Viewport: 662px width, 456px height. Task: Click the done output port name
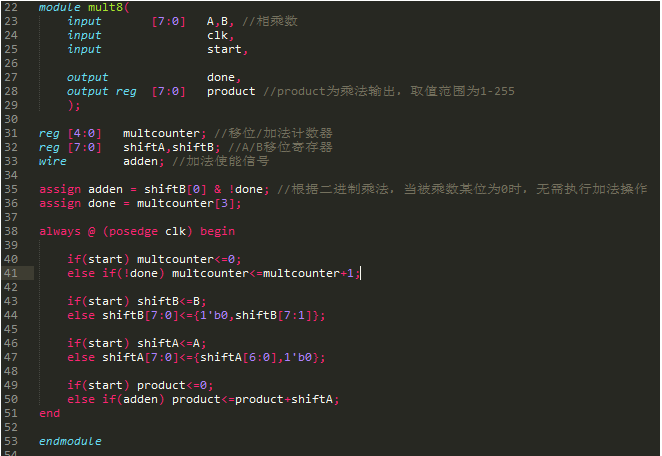click(221, 77)
